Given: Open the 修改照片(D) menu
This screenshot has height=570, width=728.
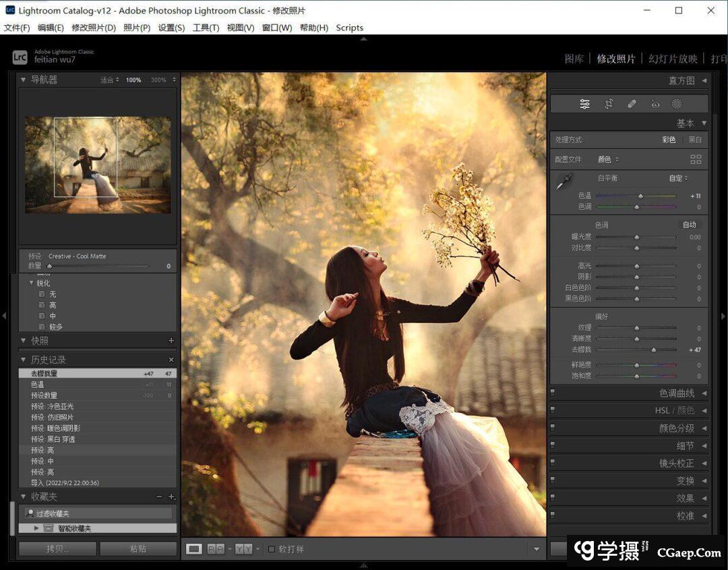Looking at the screenshot, I should (x=94, y=28).
